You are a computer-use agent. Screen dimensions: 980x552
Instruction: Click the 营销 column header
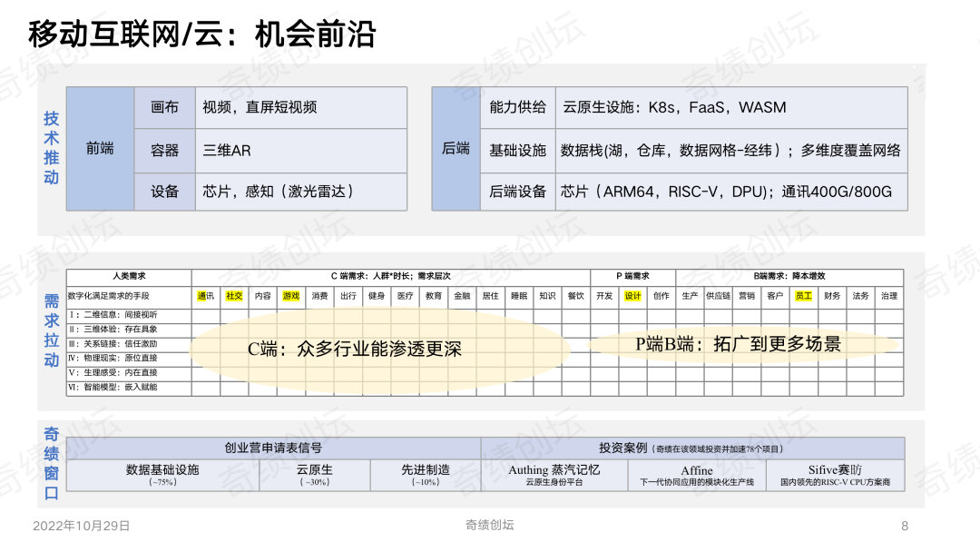coord(746,296)
